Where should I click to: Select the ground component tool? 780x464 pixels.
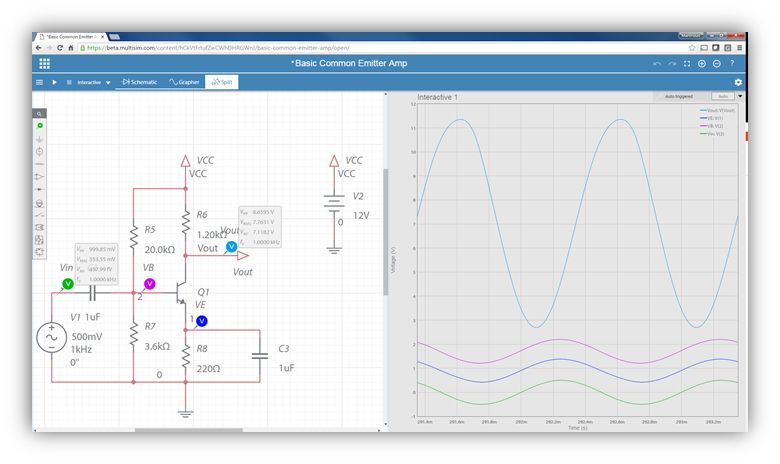coord(39,140)
